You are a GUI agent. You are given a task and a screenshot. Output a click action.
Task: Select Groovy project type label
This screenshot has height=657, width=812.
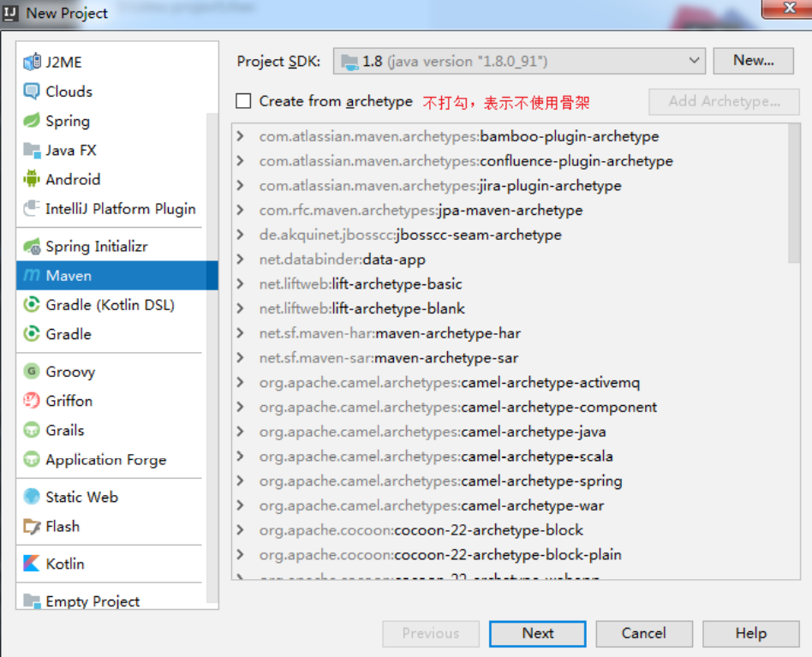coord(70,372)
